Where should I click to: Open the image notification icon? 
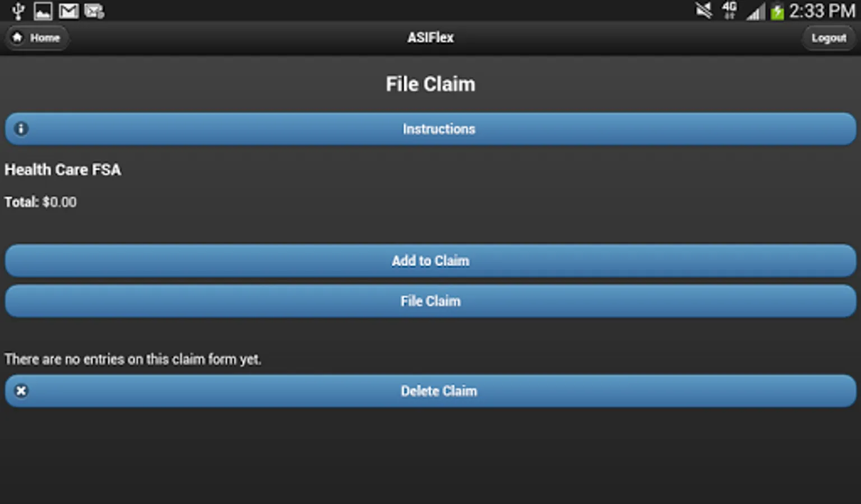pyautogui.click(x=43, y=11)
